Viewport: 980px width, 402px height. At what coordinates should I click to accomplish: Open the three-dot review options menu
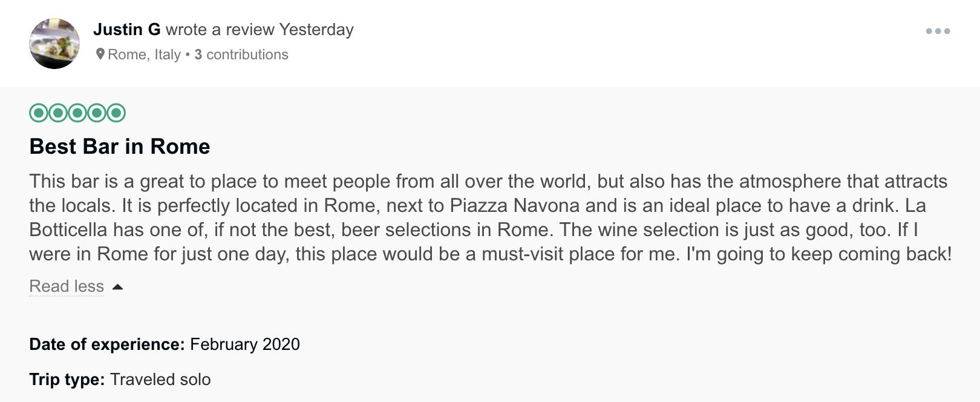click(938, 31)
